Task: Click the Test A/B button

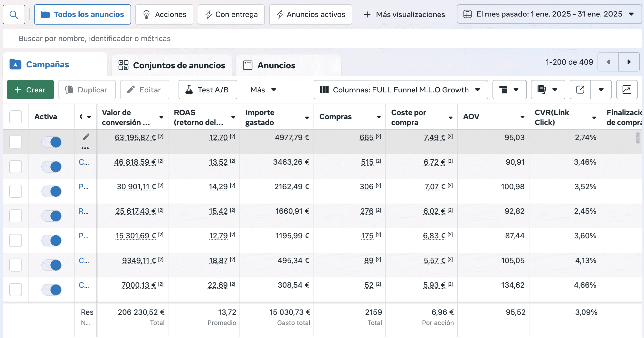Action: (208, 90)
